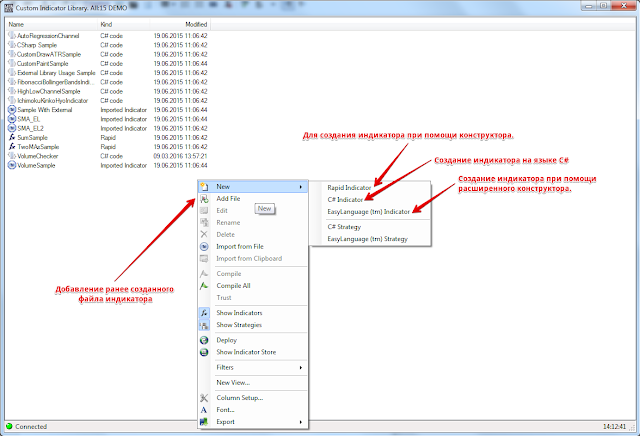Sort by the Modified column header
Viewport: 640px width, 436px height.
click(x=180, y=24)
